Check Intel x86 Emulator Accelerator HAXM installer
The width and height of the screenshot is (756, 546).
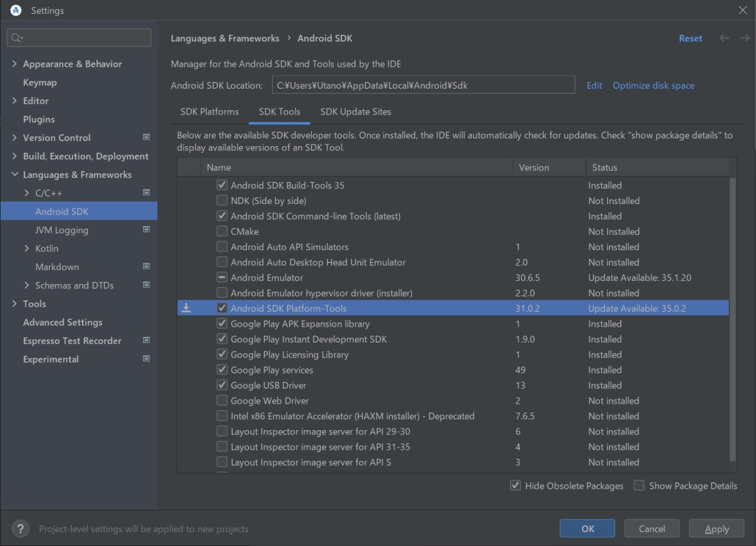pyautogui.click(x=222, y=416)
